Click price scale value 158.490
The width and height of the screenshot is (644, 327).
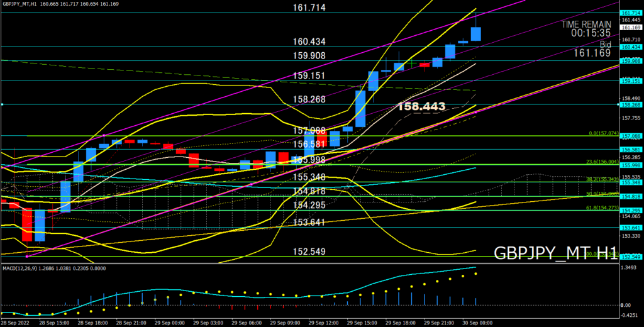pos(630,98)
